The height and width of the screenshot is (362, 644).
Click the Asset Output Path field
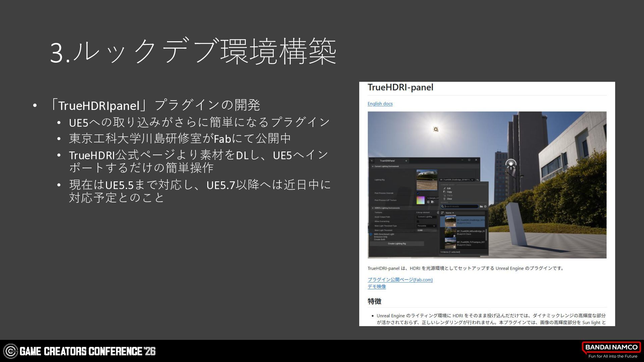pos(426,217)
